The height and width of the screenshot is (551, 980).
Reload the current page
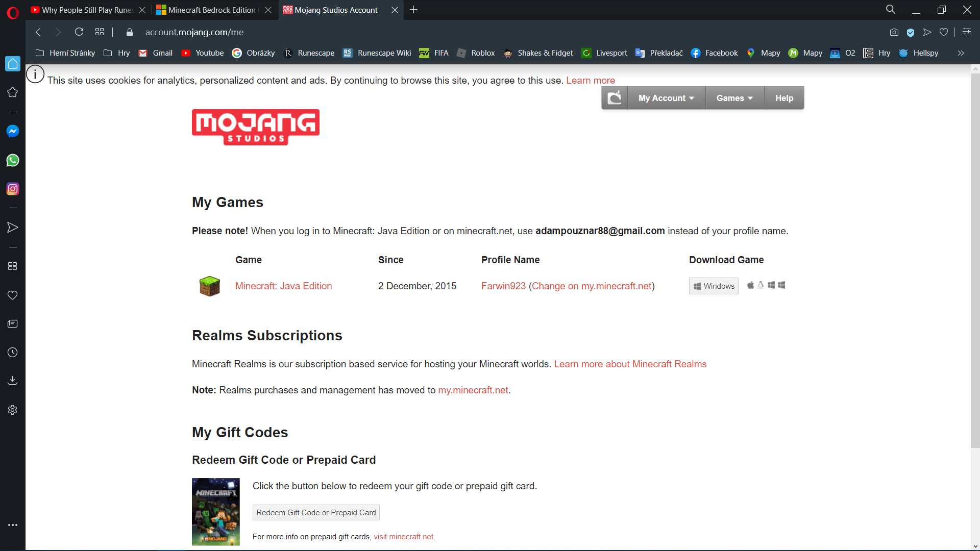pyautogui.click(x=79, y=32)
